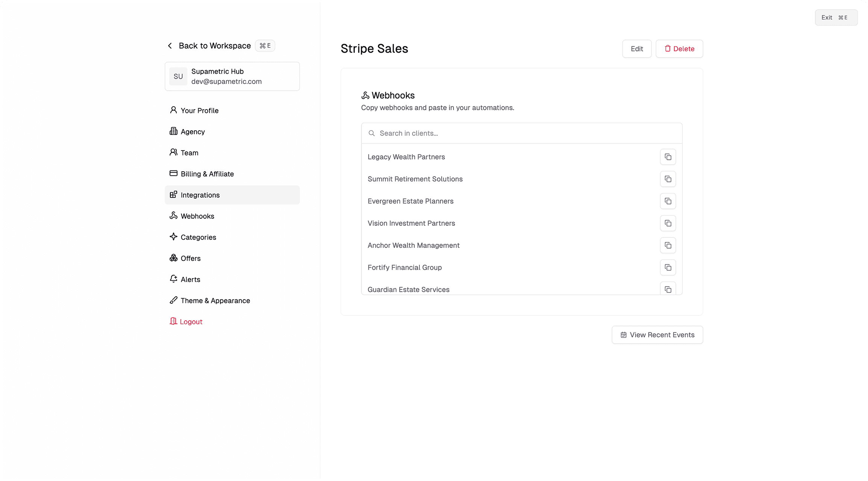Copy webhook for Vision Investment Partners
The height and width of the screenshot is (481, 868).
tap(668, 223)
